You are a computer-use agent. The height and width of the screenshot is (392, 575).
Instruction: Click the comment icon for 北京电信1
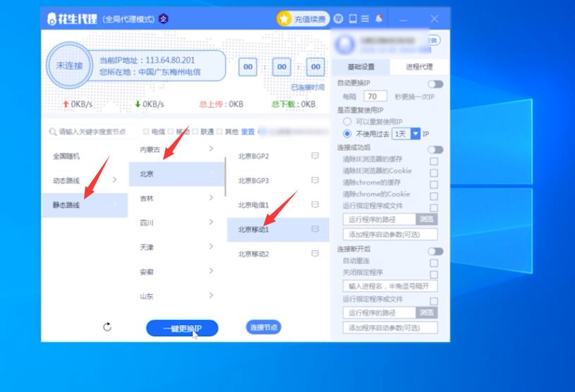pyautogui.click(x=315, y=204)
